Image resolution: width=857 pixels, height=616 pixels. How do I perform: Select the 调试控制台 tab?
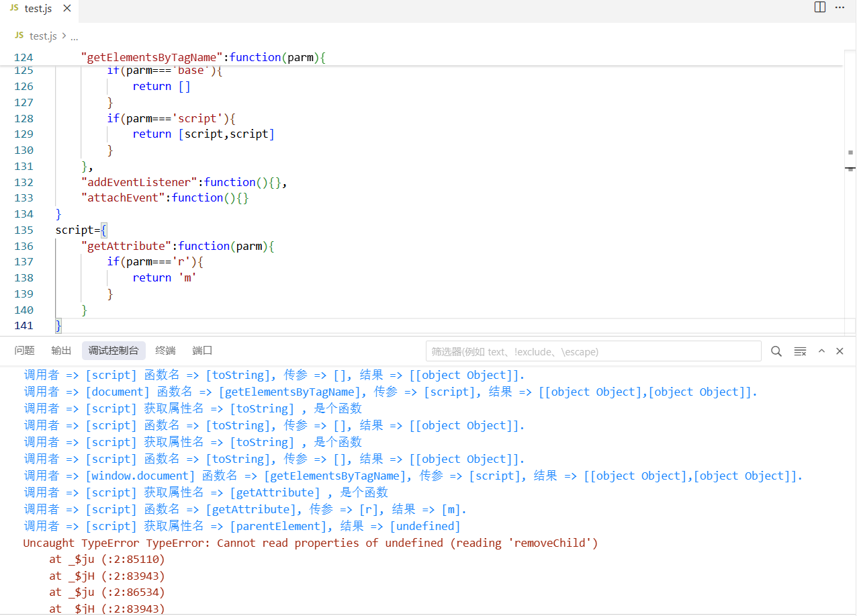[x=114, y=351]
